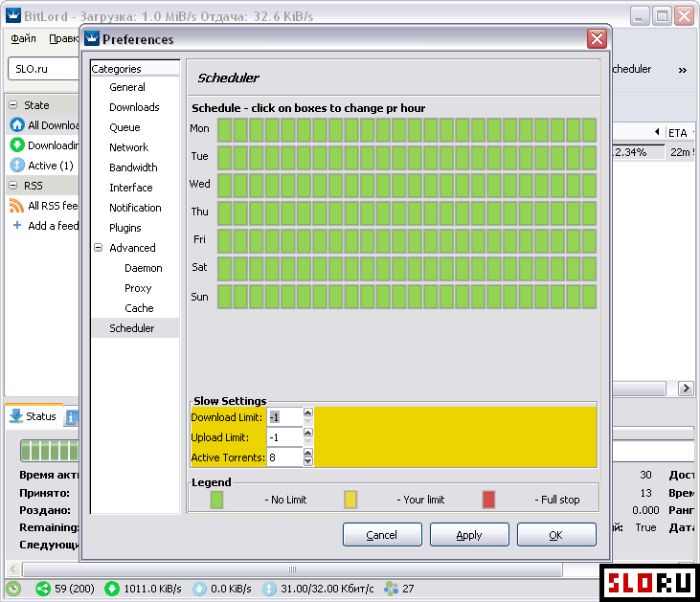Click the SLO.ru search field in BitLord

point(44,69)
